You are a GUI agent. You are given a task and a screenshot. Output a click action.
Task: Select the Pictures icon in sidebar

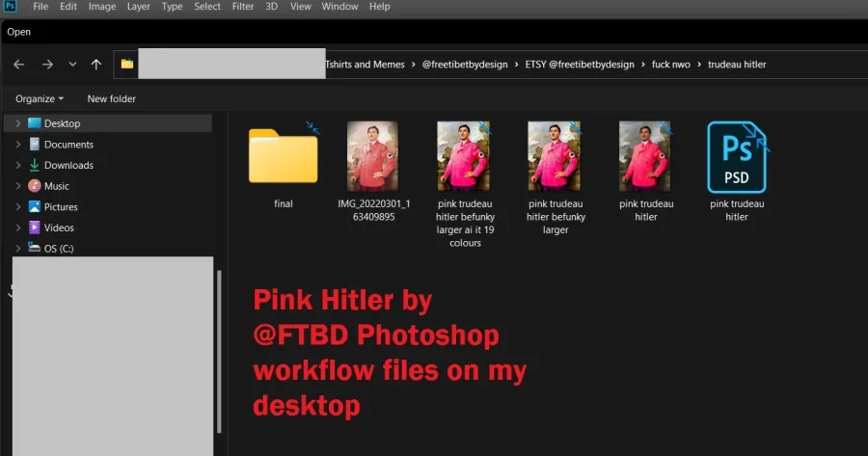pos(35,206)
